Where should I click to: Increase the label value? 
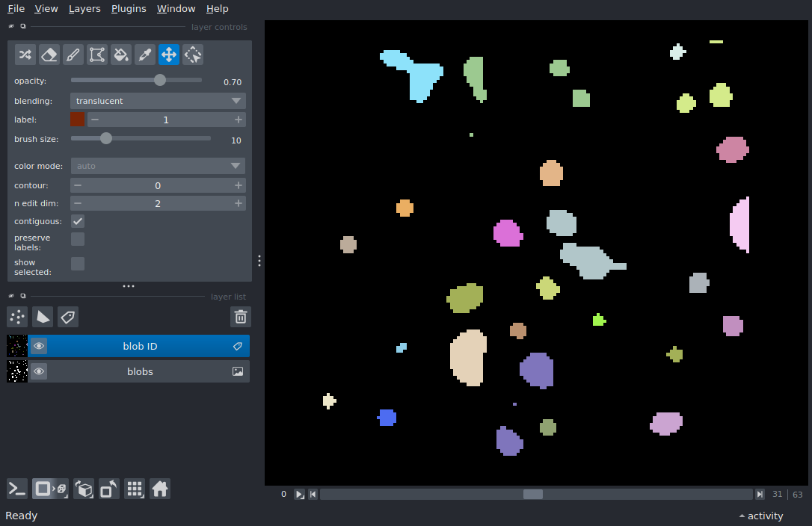(239, 120)
